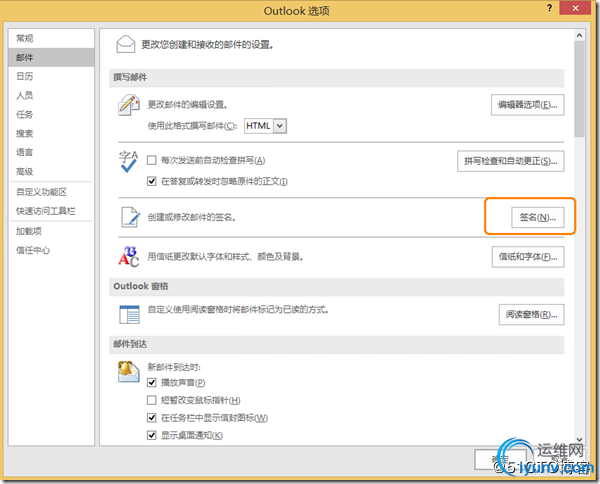The image size is (600, 484).
Task: Click the reading pane layout icon
Action: pos(129,314)
